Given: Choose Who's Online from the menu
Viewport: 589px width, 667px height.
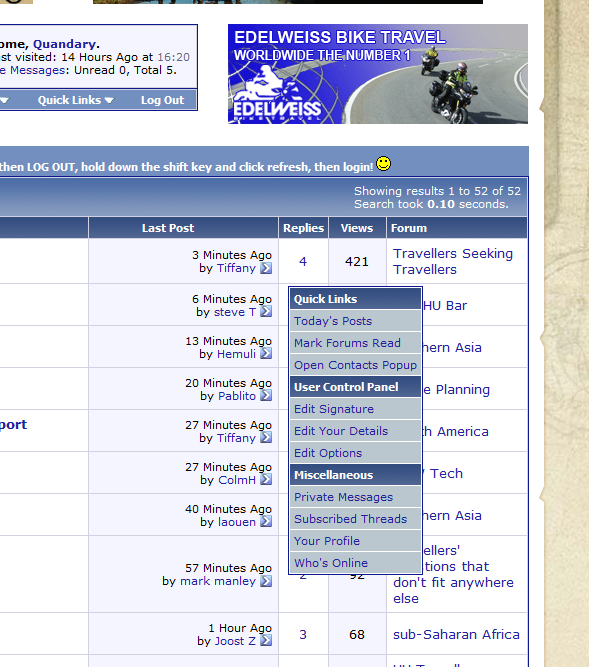Looking at the screenshot, I should point(356,563).
